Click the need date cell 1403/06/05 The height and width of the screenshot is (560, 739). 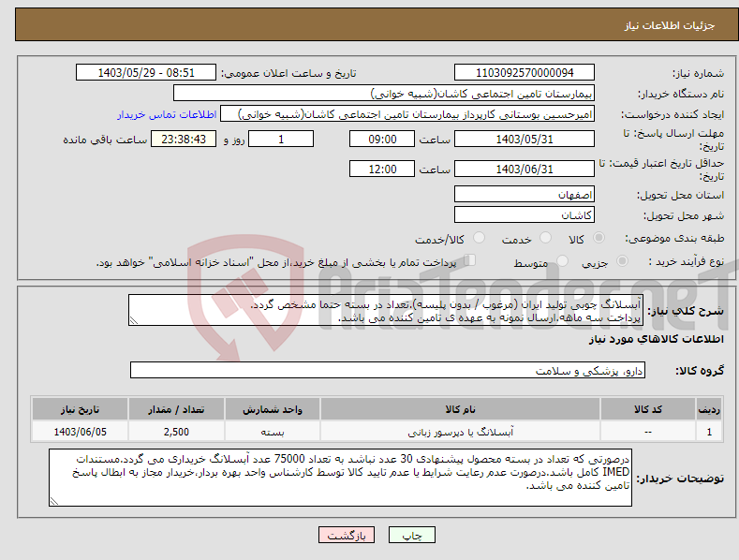[x=80, y=432]
